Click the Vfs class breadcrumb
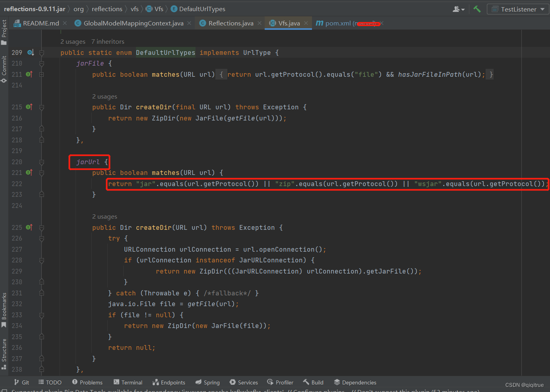The height and width of the screenshot is (392, 550). click(155, 9)
